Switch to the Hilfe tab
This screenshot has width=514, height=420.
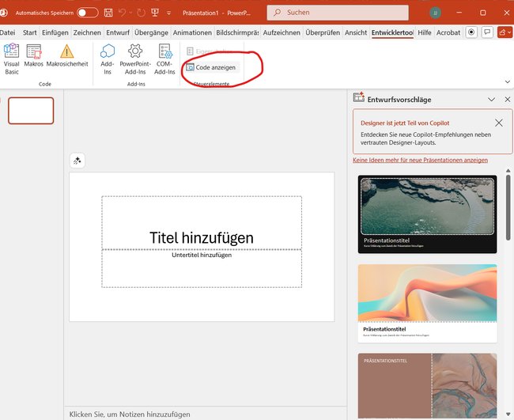(425, 32)
